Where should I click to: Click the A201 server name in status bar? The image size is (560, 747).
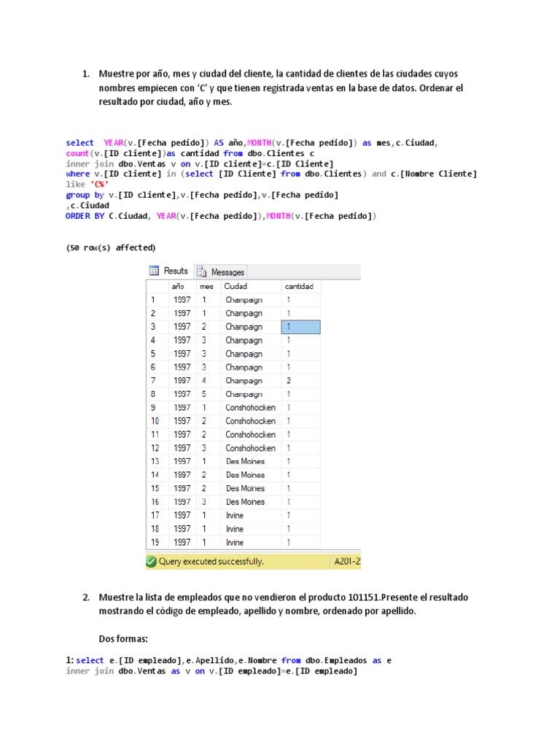click(x=346, y=562)
